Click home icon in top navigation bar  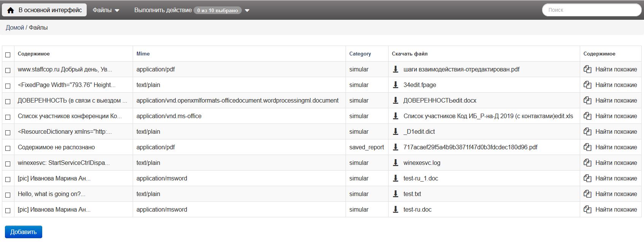click(x=11, y=10)
